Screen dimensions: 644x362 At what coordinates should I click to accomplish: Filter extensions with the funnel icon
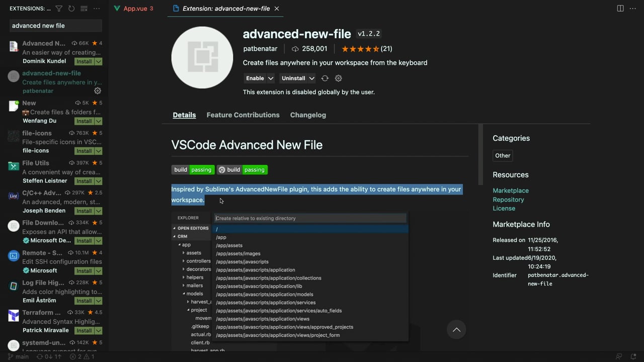click(59, 9)
